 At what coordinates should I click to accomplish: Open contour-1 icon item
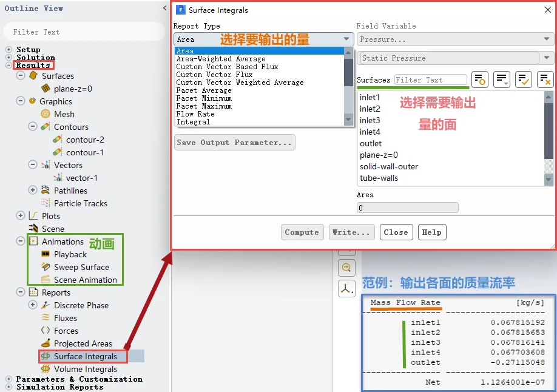[x=58, y=152]
